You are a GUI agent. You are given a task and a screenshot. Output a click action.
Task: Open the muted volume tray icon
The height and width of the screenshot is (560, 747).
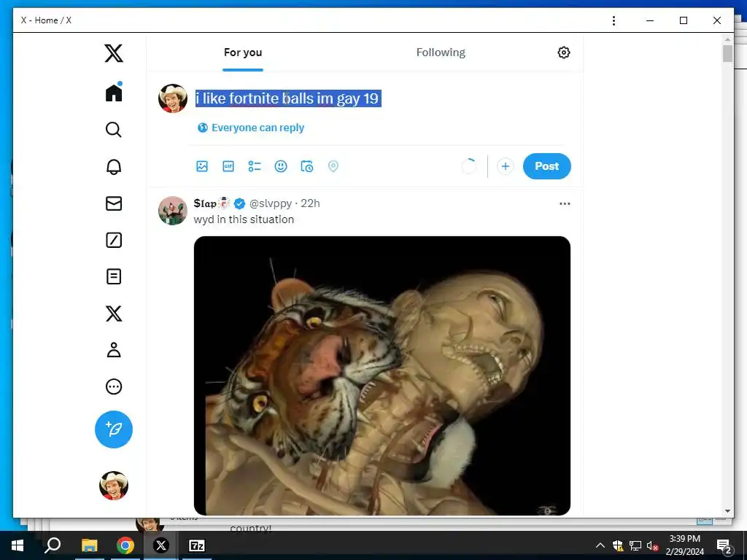point(652,545)
